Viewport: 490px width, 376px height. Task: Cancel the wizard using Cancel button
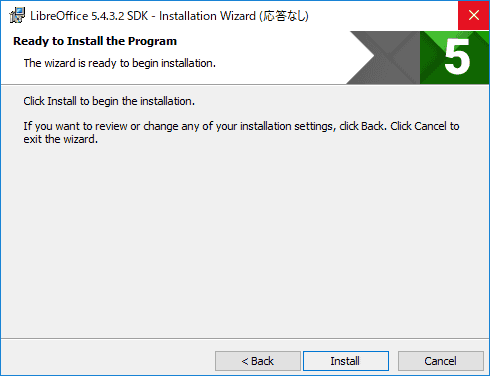(441, 361)
